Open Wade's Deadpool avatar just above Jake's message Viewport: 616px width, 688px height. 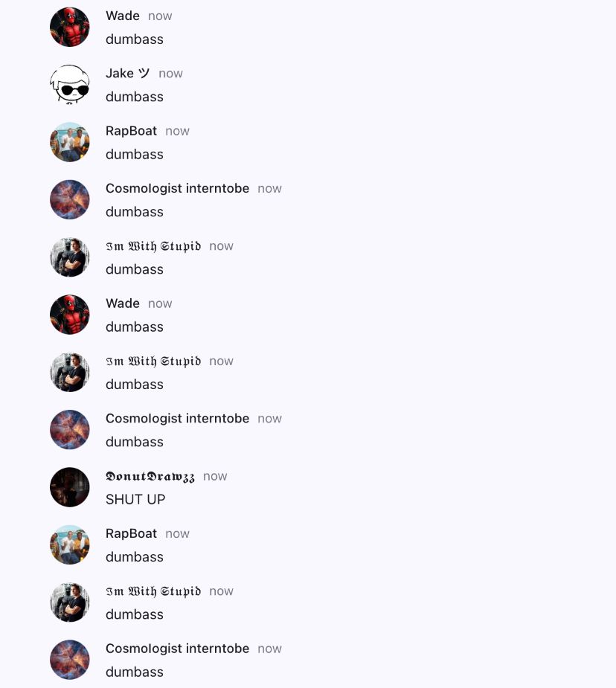coord(70,28)
